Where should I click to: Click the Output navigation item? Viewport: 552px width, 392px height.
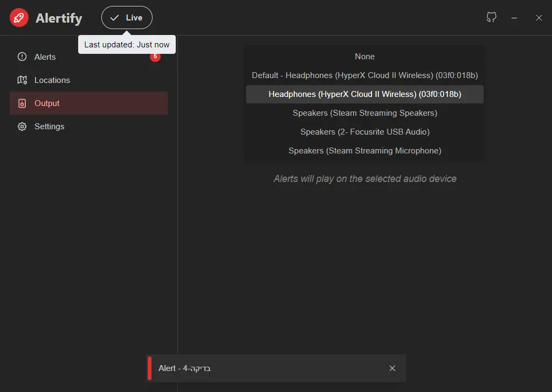(x=47, y=103)
